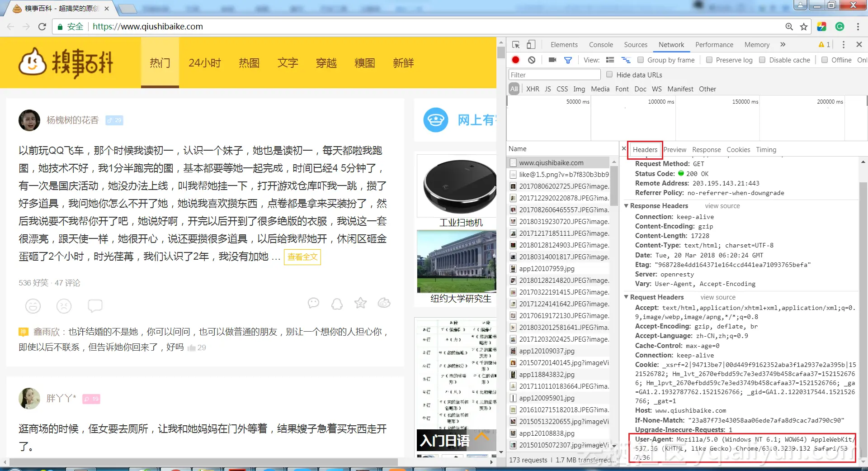This screenshot has width=868, height=471.
Task: Click browser forward arrow
Action: [x=26, y=27]
